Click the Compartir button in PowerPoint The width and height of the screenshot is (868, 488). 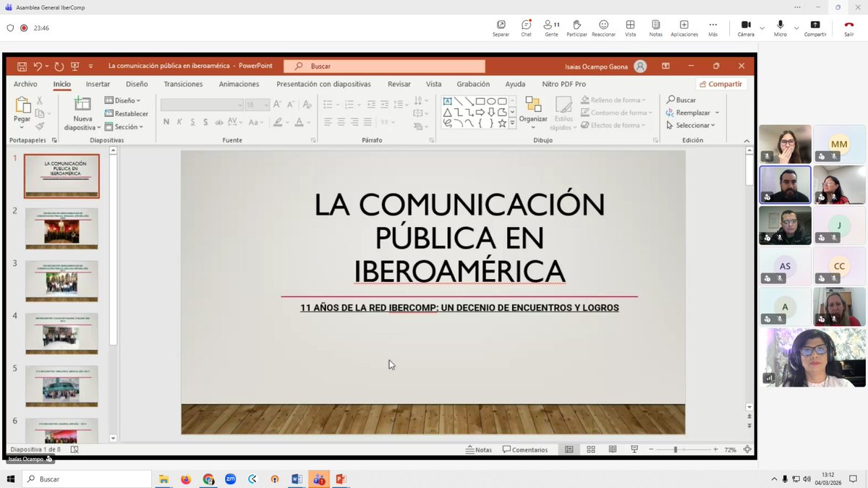pos(720,84)
